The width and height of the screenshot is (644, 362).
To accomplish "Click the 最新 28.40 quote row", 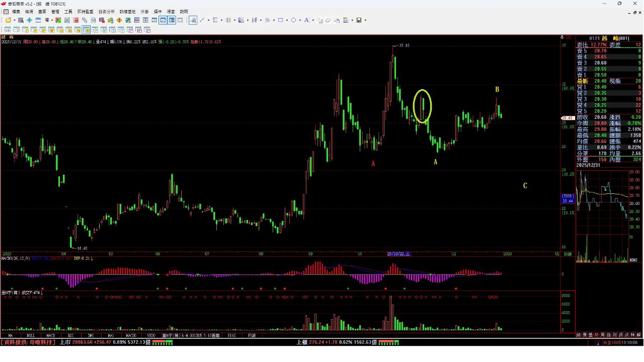I will 609,81.
